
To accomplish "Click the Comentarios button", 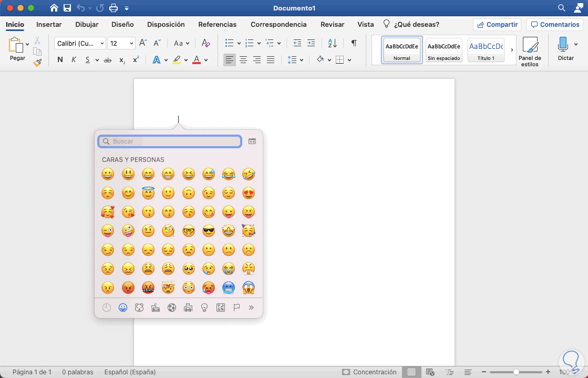I will tap(554, 25).
